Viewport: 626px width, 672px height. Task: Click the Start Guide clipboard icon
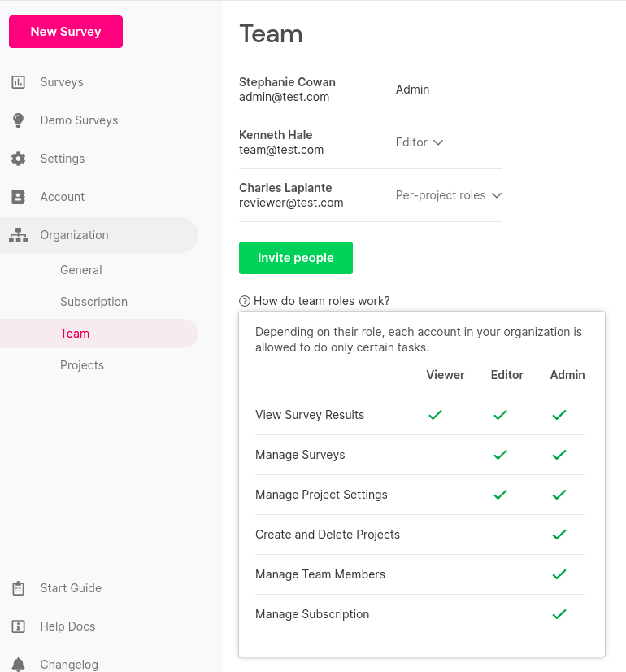point(18,588)
